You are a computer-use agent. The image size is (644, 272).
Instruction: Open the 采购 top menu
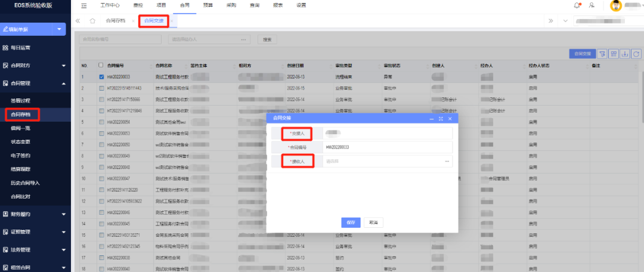[231, 6]
